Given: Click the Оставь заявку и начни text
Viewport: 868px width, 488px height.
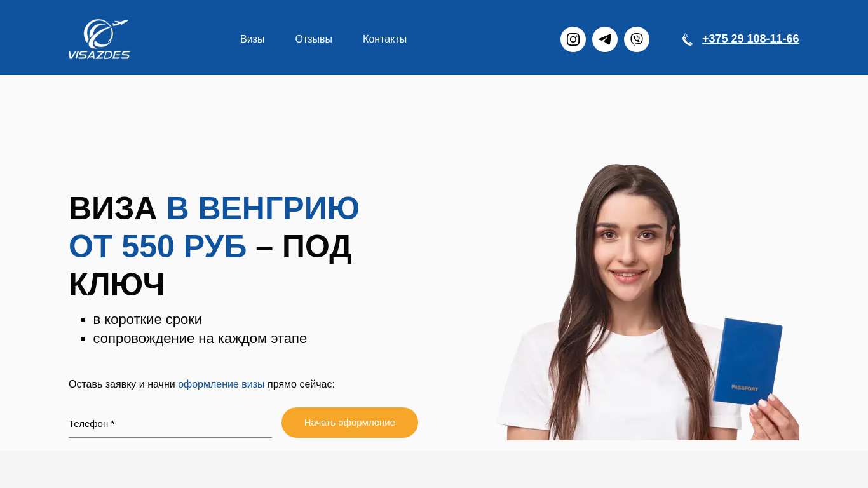Looking at the screenshot, I should [122, 384].
